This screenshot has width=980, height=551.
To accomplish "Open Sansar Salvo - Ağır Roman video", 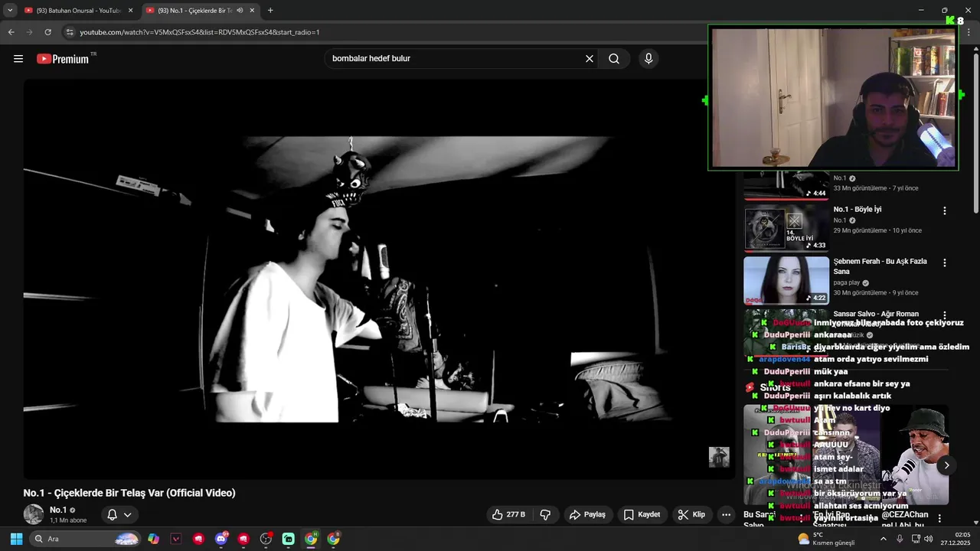I will [876, 314].
